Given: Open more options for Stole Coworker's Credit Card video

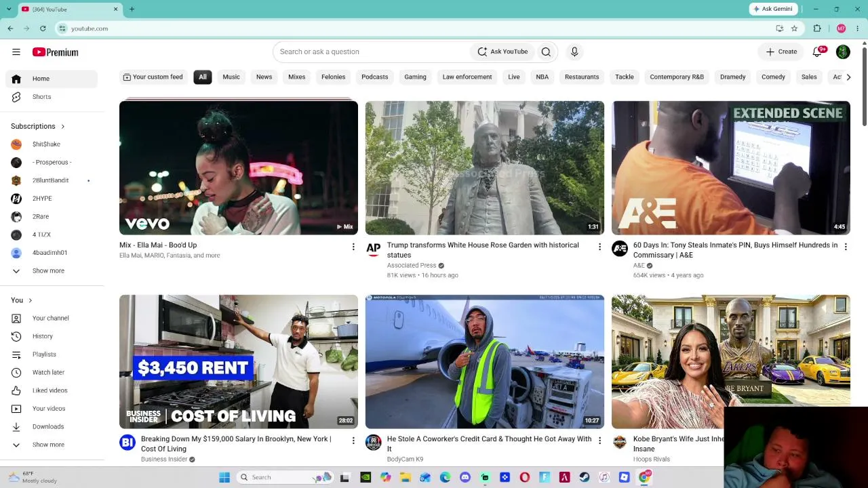Looking at the screenshot, I should point(599,441).
